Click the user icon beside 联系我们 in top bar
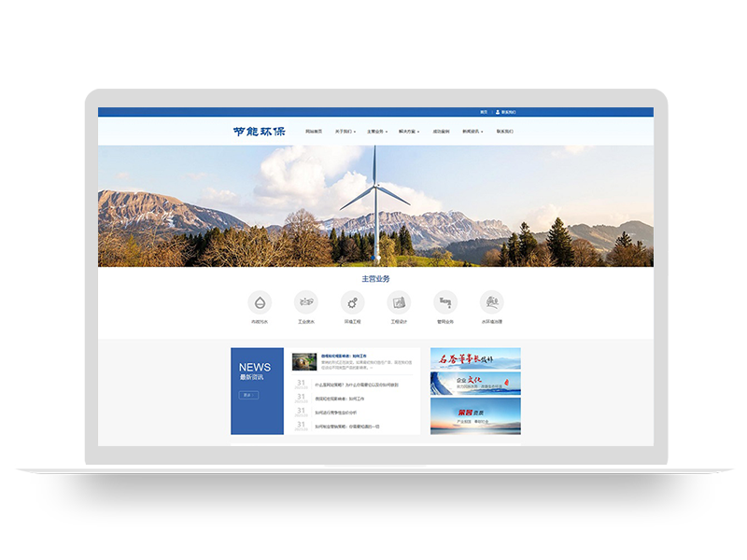 click(498, 112)
